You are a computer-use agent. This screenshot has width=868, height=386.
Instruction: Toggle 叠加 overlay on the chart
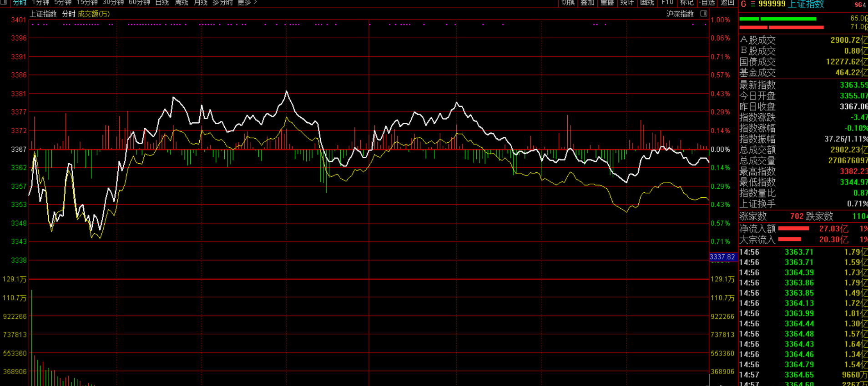coord(587,3)
